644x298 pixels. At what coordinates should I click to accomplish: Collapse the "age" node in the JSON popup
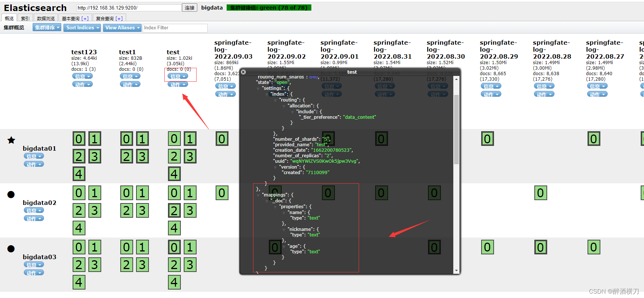(x=284, y=246)
